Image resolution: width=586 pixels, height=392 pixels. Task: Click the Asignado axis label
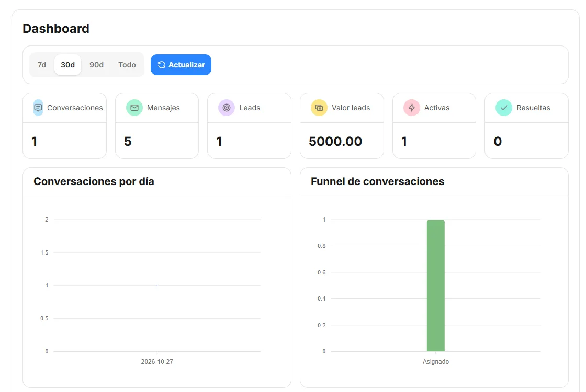point(436,361)
